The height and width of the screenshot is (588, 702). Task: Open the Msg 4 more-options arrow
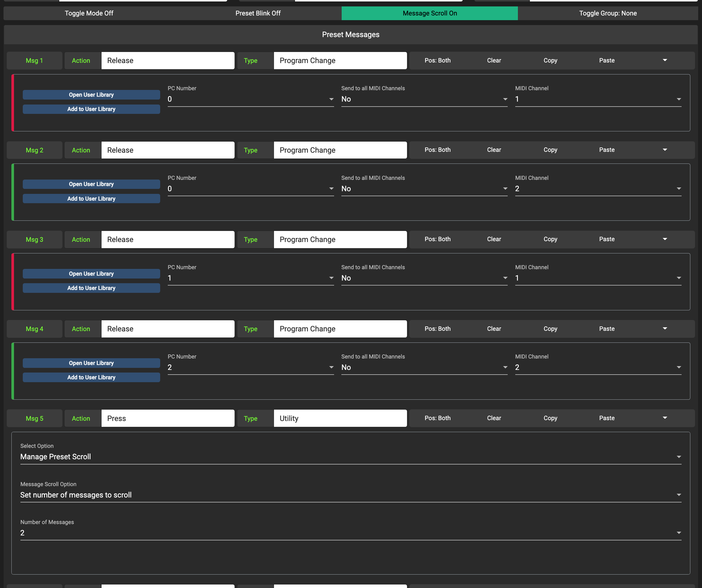coord(665,328)
